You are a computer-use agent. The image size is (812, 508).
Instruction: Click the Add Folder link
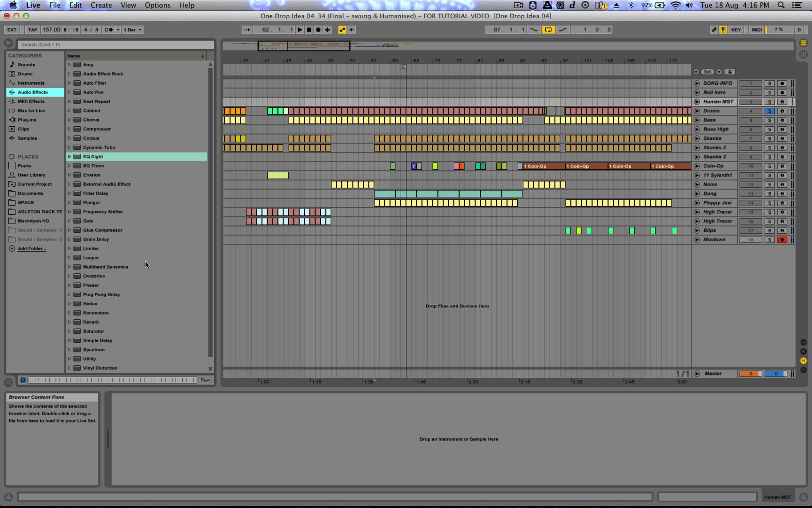[32, 249]
